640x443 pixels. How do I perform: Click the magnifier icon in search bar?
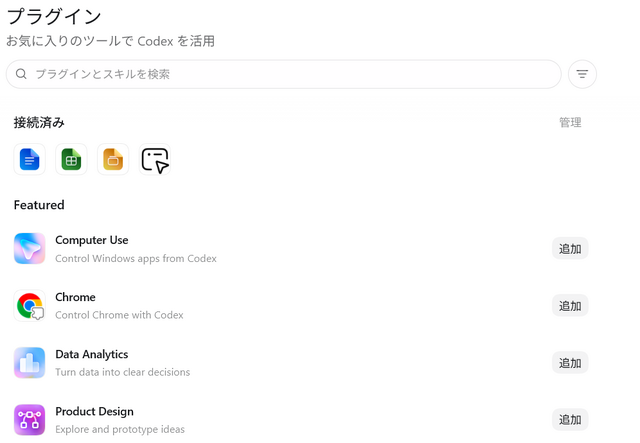[x=21, y=74]
